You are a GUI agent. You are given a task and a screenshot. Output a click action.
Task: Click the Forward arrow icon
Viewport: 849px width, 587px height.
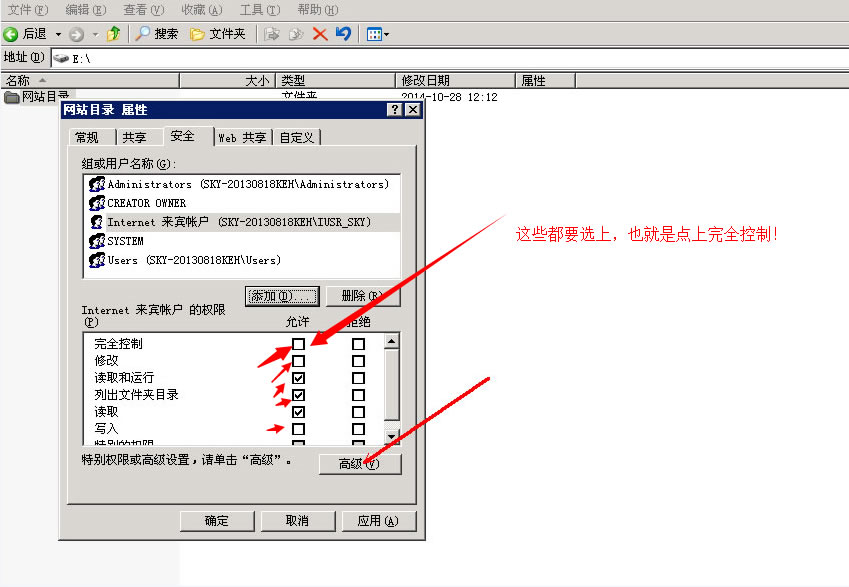point(77,35)
